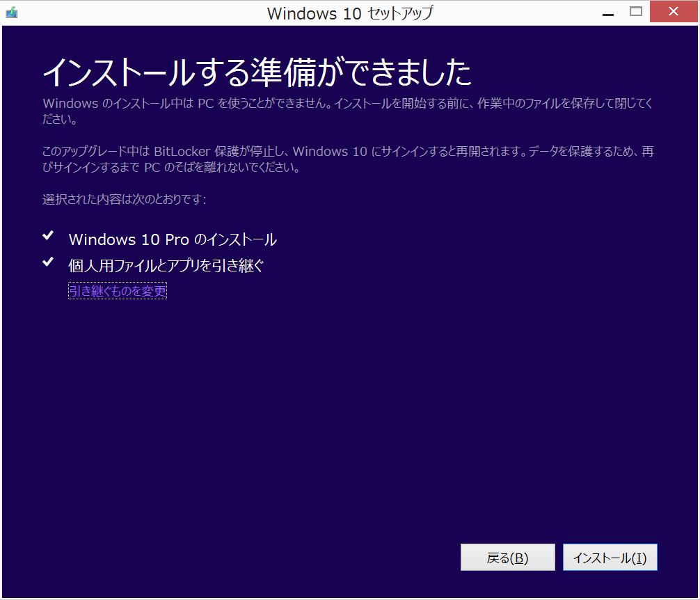This screenshot has height=600, width=700.
Task: Select the 個人用ファイルとアプリを引き継ぐ item text
Action: [166, 265]
